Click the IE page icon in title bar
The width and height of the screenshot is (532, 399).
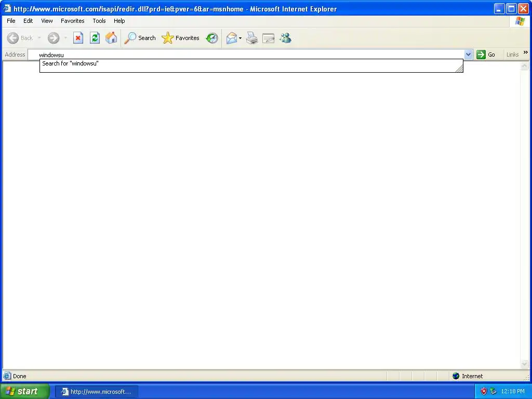pos(7,8)
